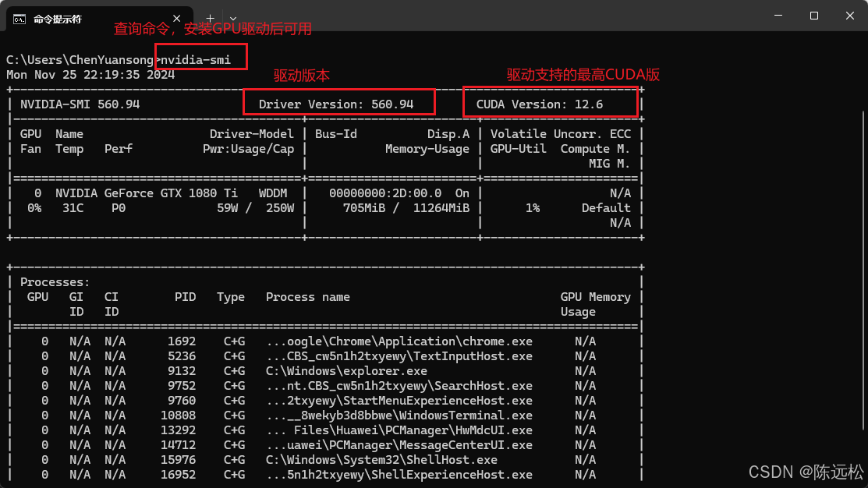The image size is (868, 488).
Task: Click the typed nvidia-smi command text
Action: point(196,60)
